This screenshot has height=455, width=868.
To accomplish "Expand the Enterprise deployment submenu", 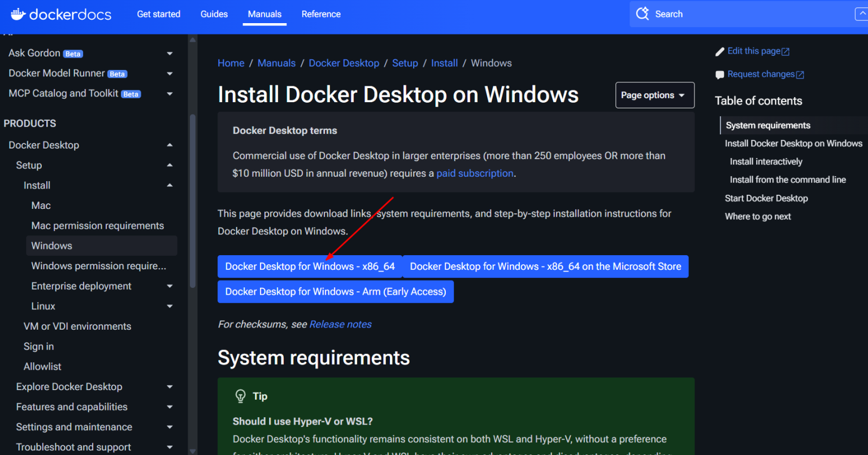I will tap(170, 286).
